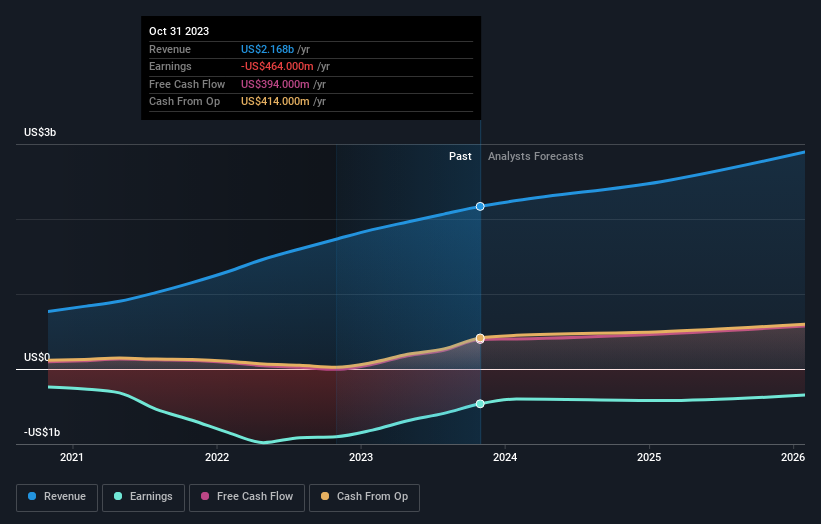The image size is (821, 524).
Task: Click the blue Revenue legend dot
Action: click(x=32, y=496)
